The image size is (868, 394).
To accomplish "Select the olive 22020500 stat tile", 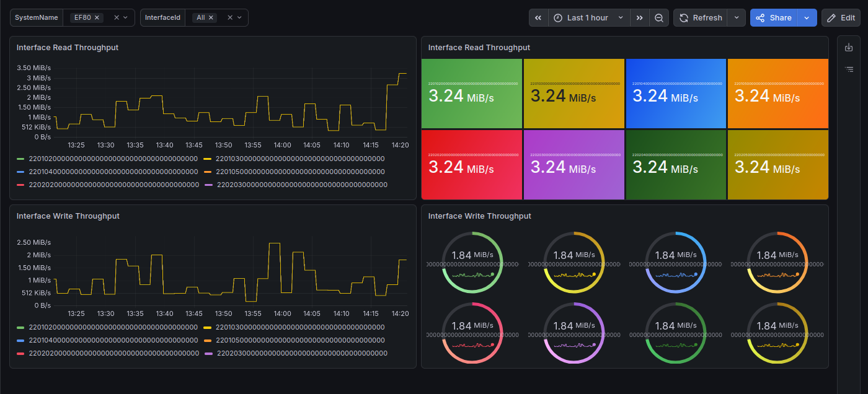I will (x=778, y=165).
